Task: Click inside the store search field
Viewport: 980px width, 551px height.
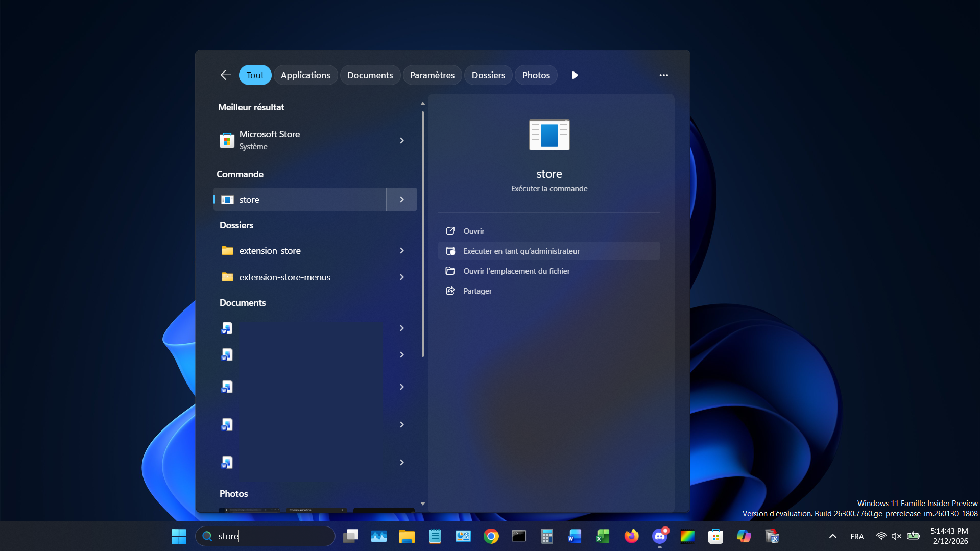Action: coord(266,536)
